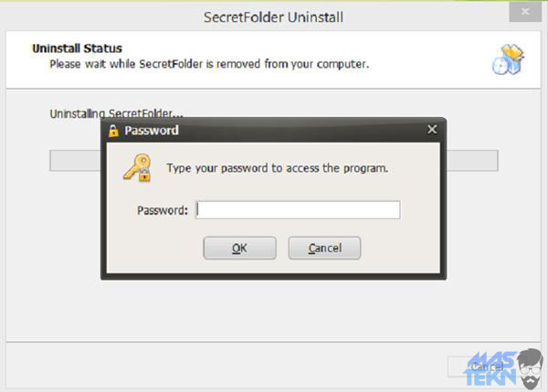
Task: Click the "Please wait while SecretFolder is removed" text
Action: click(209, 65)
